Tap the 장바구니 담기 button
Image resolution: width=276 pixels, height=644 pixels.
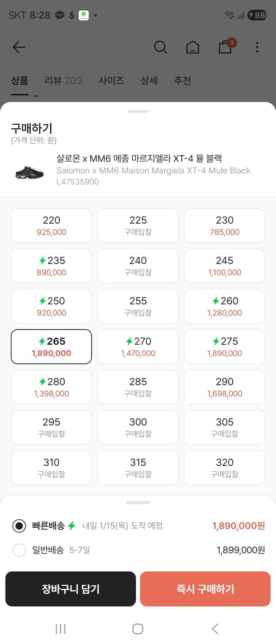point(70,589)
